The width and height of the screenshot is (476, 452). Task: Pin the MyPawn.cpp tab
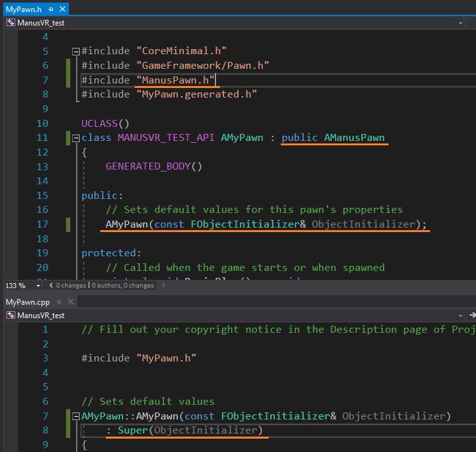click(59, 302)
